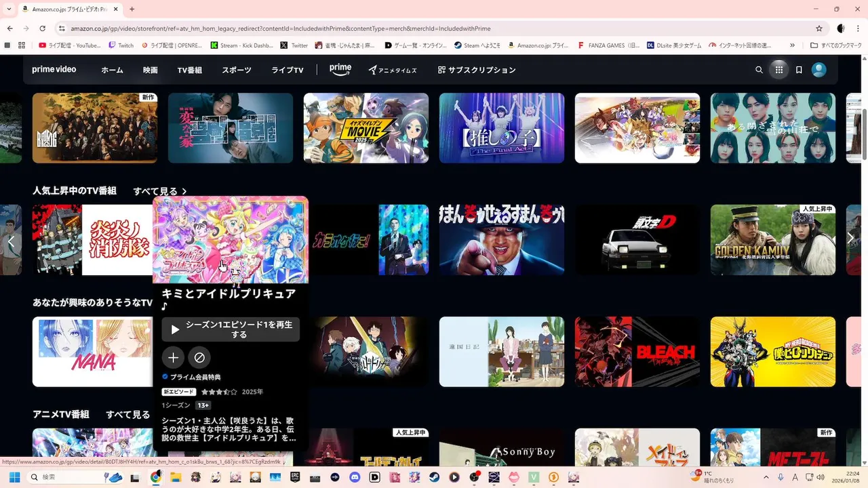This screenshot has height=488, width=868.
Task: Go to ホーム in Prime Video navigation
Action: [113, 70]
